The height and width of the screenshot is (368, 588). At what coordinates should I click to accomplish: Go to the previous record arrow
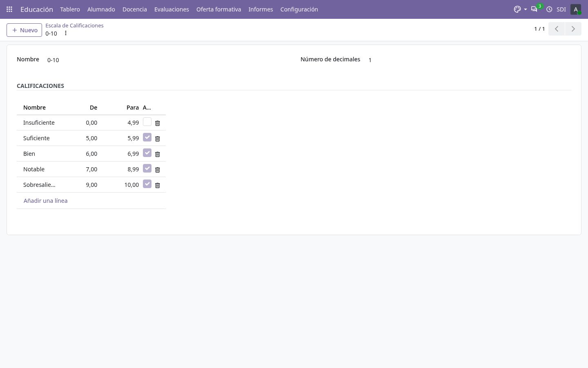pos(557,29)
